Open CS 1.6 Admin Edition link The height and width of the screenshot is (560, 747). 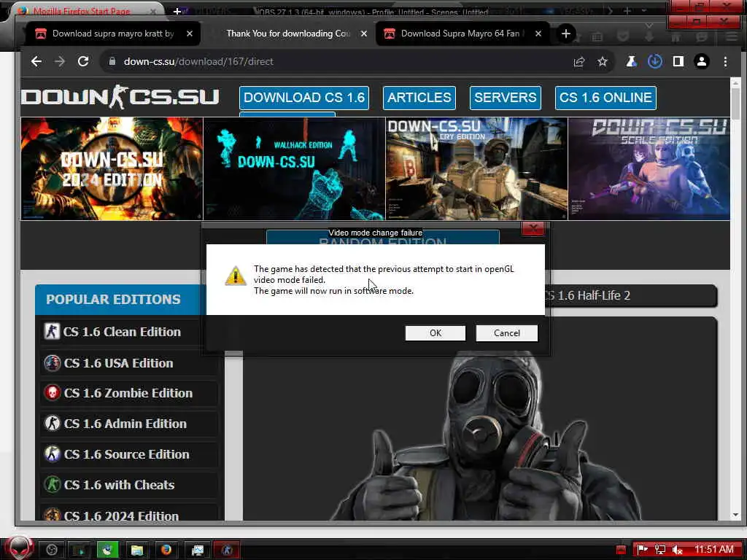pos(125,424)
